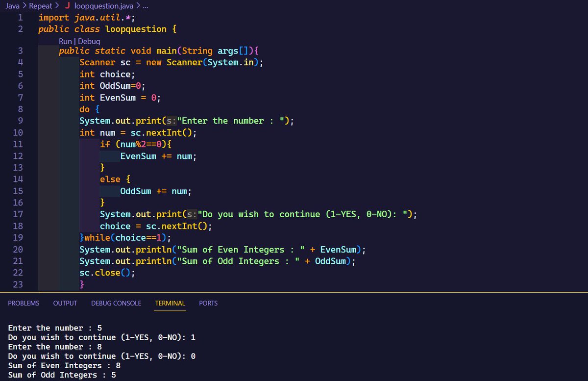Viewport: 588px width, 381px height.
Task: Open the PROBLEMS panel tab
Action: [x=24, y=303]
